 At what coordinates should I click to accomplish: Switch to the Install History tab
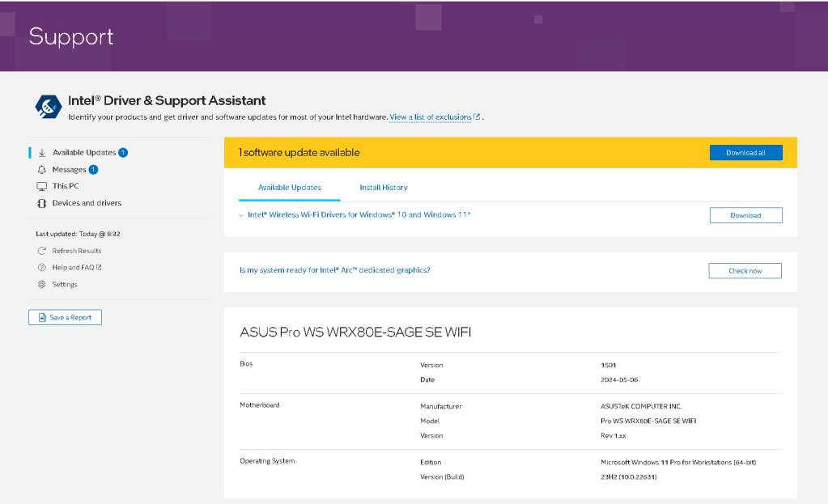click(x=384, y=188)
